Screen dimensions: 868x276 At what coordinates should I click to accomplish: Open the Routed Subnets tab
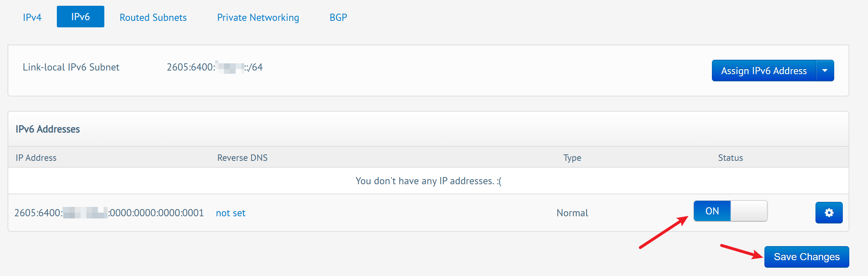click(x=153, y=17)
